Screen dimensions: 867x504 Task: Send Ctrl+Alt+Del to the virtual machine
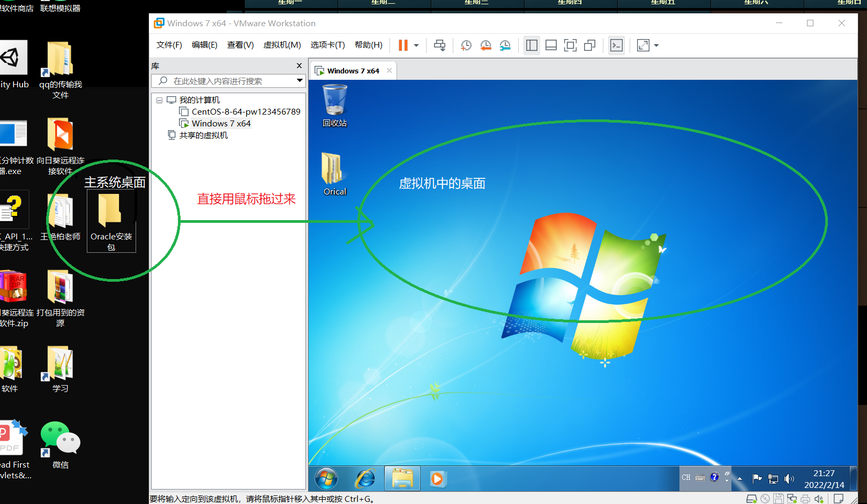click(x=439, y=45)
